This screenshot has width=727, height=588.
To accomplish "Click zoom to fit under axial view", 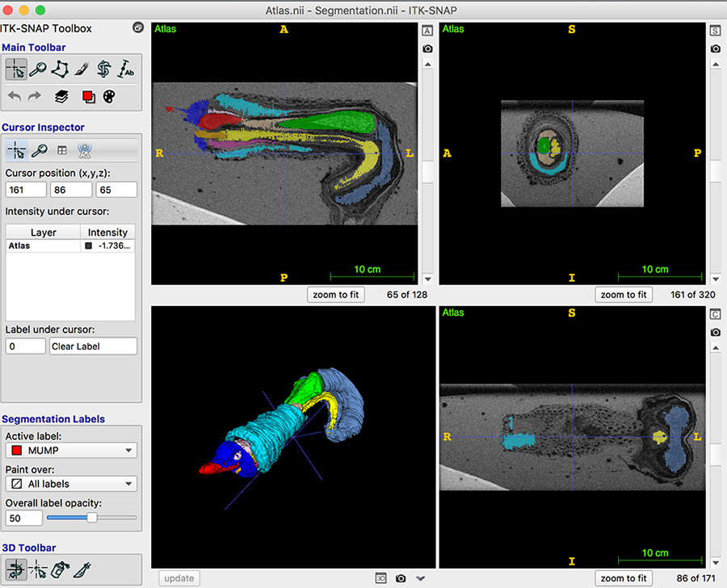I will (x=336, y=295).
